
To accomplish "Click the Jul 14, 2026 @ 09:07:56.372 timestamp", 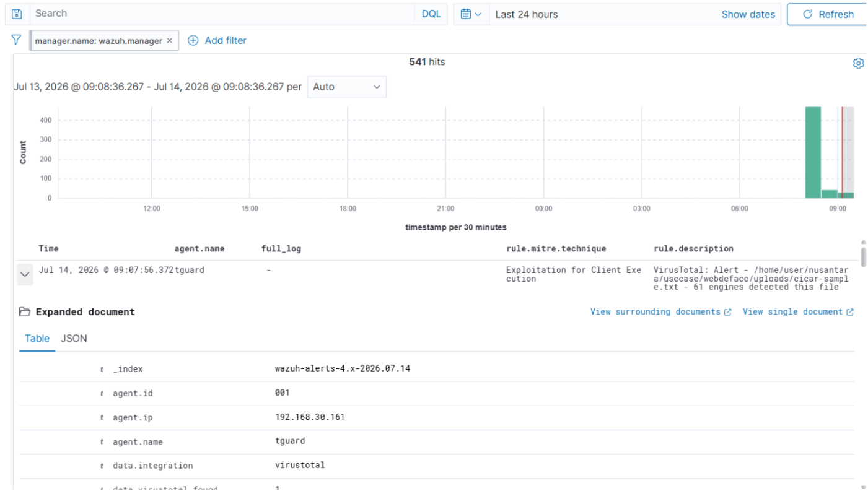I will (106, 271).
